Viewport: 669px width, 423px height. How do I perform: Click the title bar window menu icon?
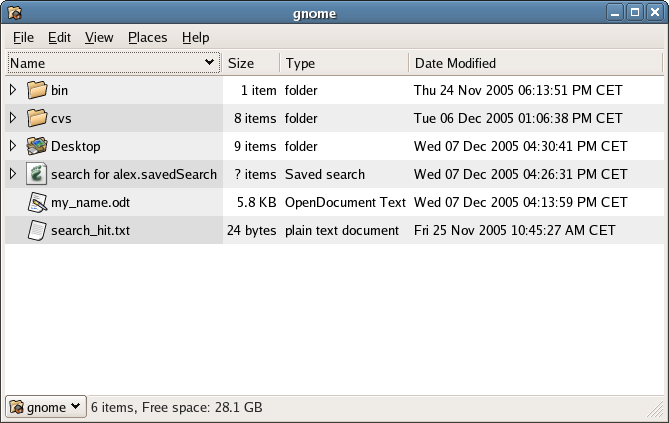[15, 13]
